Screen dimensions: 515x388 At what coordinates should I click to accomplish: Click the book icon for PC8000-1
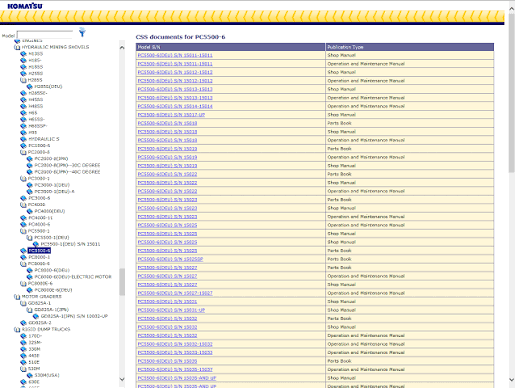23,257
